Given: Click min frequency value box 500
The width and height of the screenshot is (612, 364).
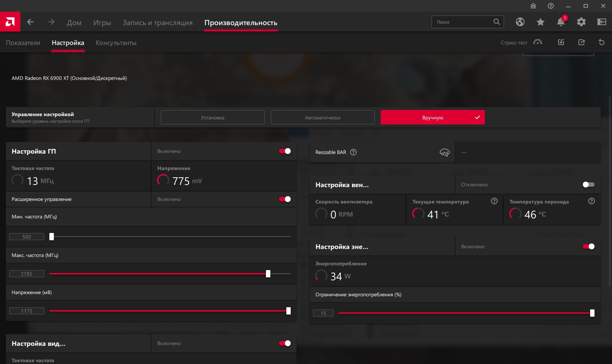Looking at the screenshot, I should (x=27, y=237).
